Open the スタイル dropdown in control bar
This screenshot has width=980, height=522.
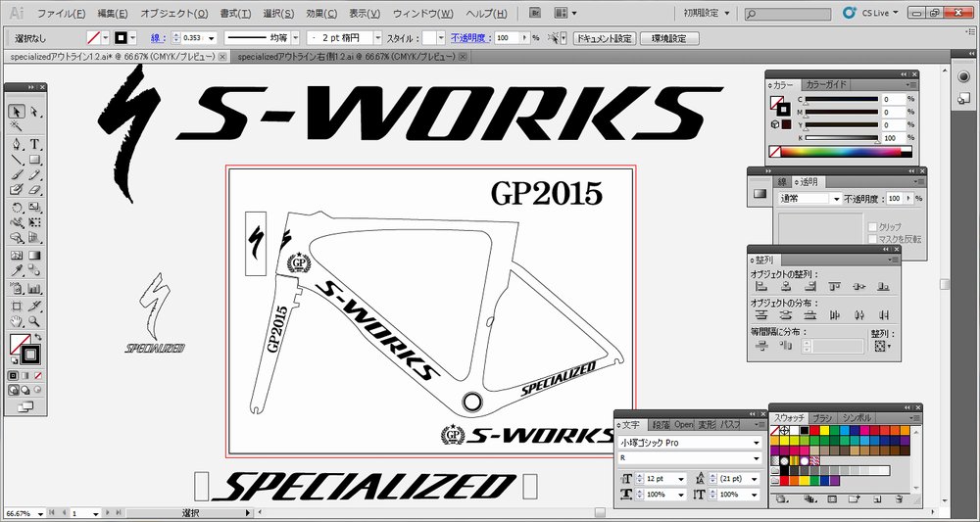pyautogui.click(x=441, y=38)
